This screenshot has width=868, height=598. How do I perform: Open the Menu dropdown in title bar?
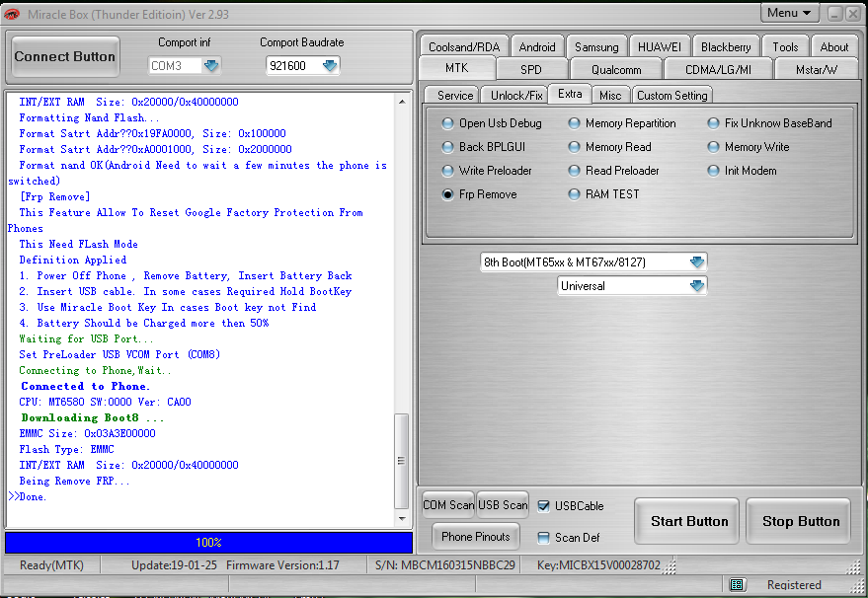coord(789,13)
